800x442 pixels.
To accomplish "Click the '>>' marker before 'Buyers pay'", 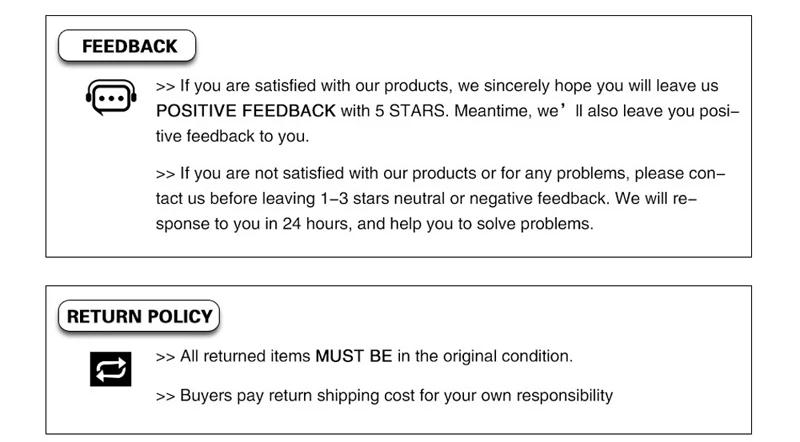I will coord(166,395).
